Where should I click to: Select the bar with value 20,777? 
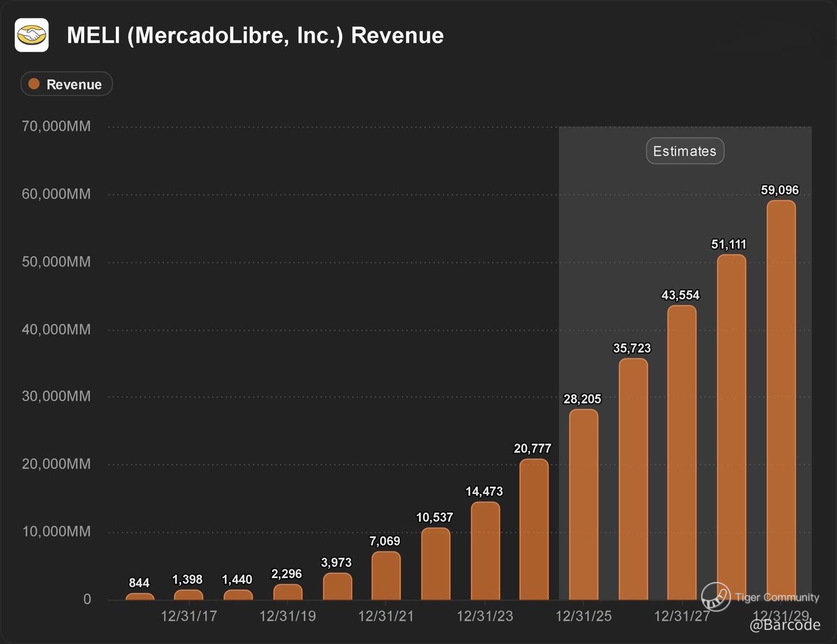[534, 529]
